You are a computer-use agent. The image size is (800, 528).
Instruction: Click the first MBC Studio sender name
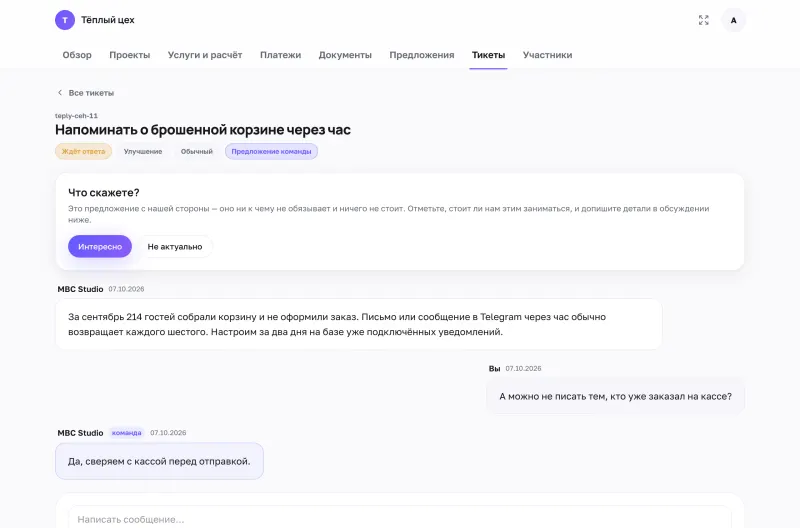(80, 289)
